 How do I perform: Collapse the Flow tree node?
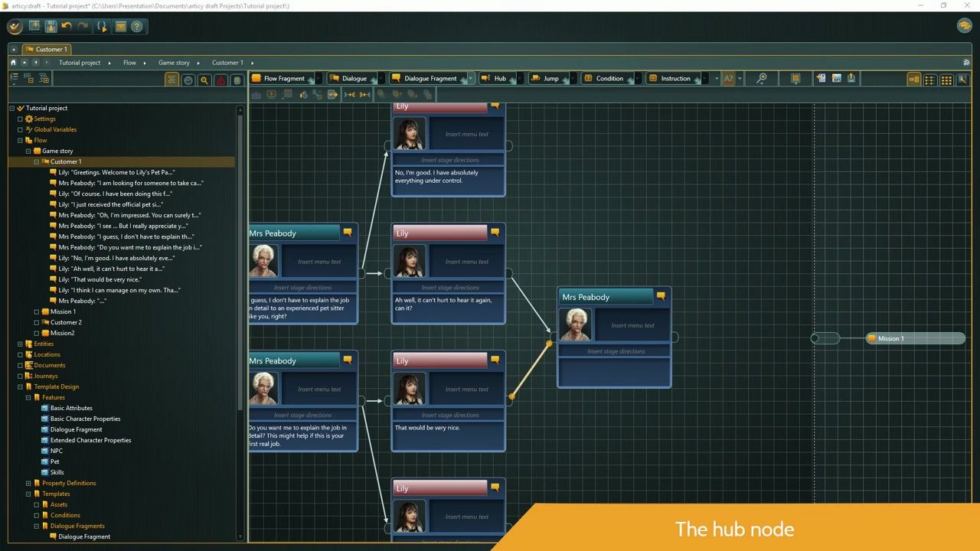20,140
